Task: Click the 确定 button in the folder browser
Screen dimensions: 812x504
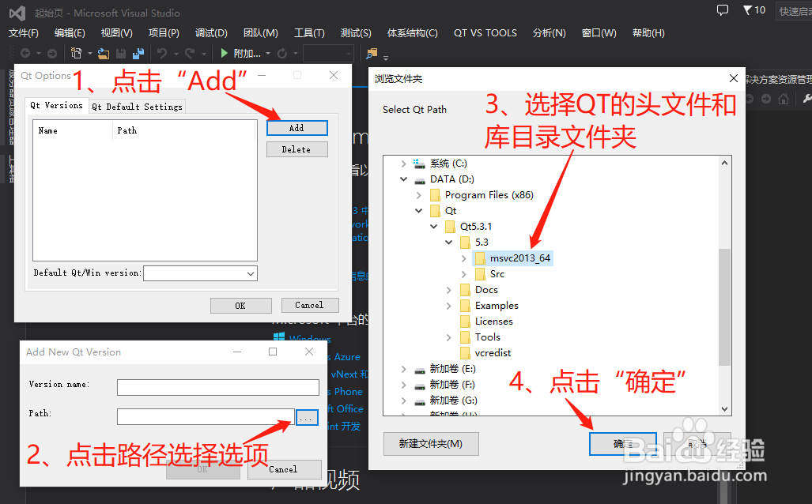Action: click(x=622, y=443)
